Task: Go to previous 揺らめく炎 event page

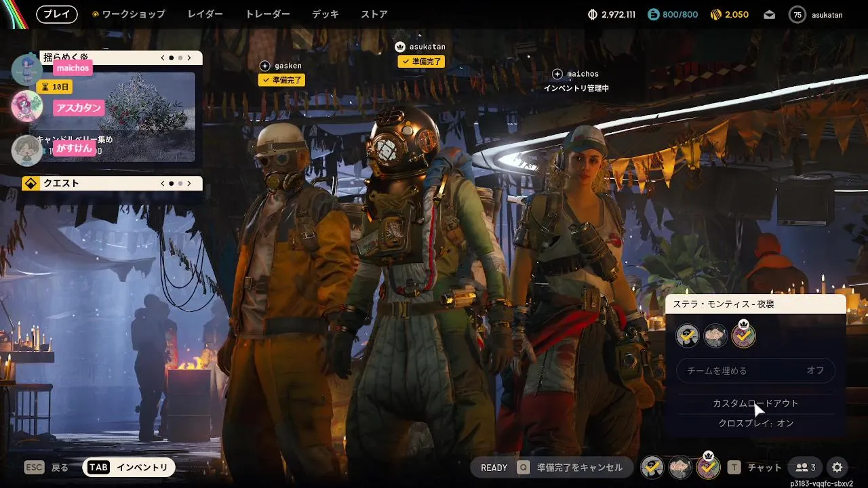Action: pos(163,58)
